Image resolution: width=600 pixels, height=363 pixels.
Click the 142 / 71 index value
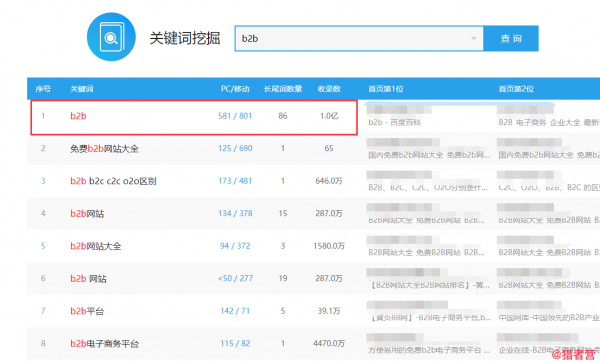(x=235, y=311)
